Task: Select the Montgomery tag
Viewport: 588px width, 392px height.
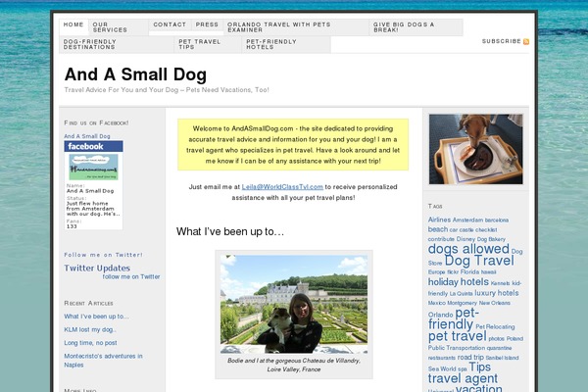Action: [x=462, y=303]
